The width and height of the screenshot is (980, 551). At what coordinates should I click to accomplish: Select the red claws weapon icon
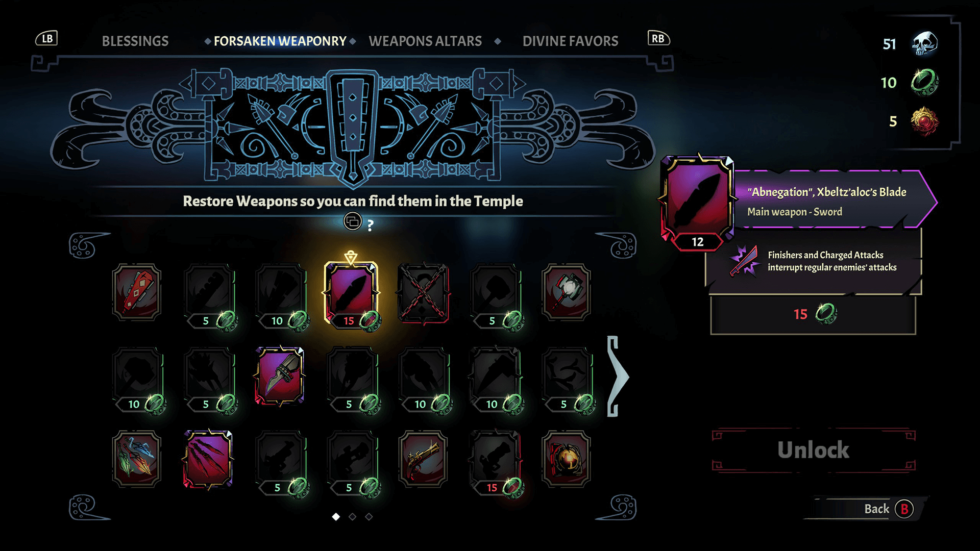point(208,459)
